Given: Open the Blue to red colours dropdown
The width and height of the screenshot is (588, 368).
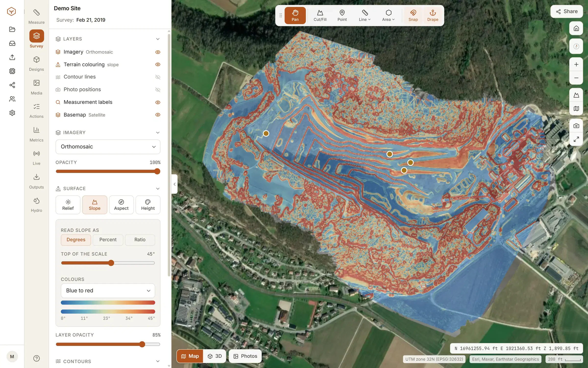Looking at the screenshot, I should click(108, 290).
